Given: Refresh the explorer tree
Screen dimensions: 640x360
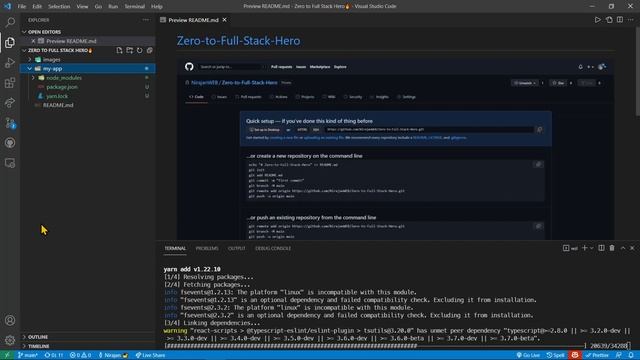Looking at the screenshot, I should [140, 50].
